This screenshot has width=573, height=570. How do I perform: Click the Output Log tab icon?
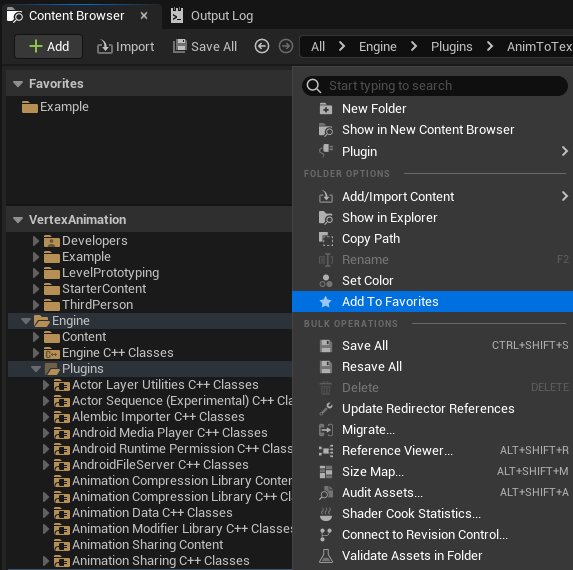pyautogui.click(x=177, y=16)
